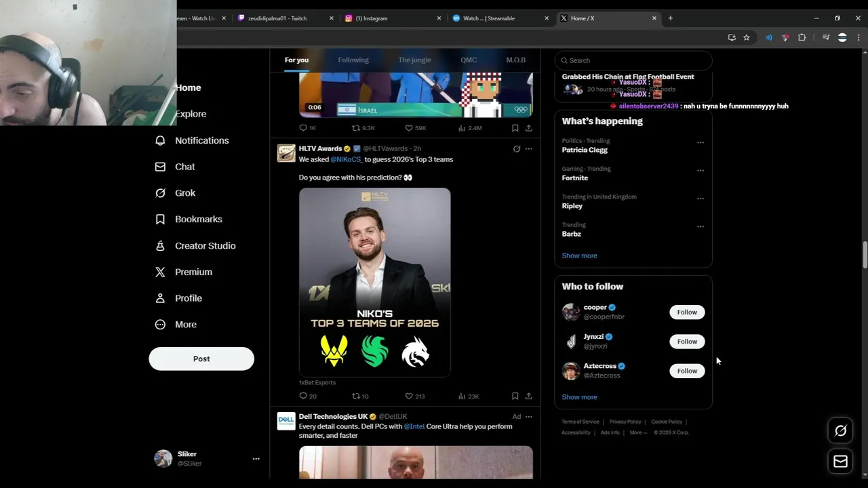Switch to the For you tab

coord(296,60)
